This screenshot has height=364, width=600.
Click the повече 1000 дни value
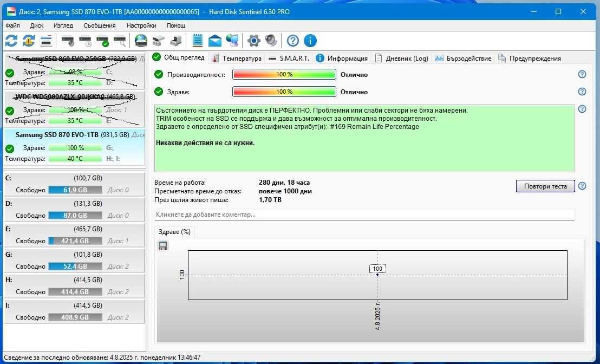[x=285, y=191]
